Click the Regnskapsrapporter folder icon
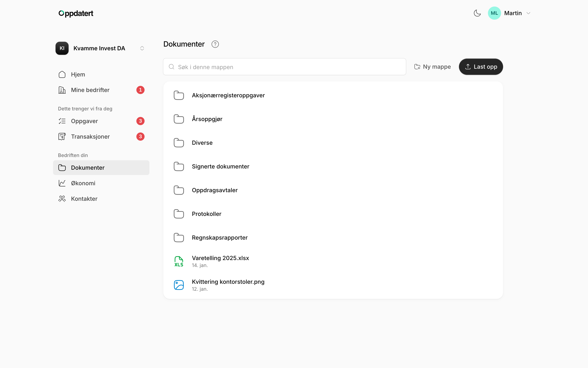The height and width of the screenshot is (368, 588). [x=179, y=238]
